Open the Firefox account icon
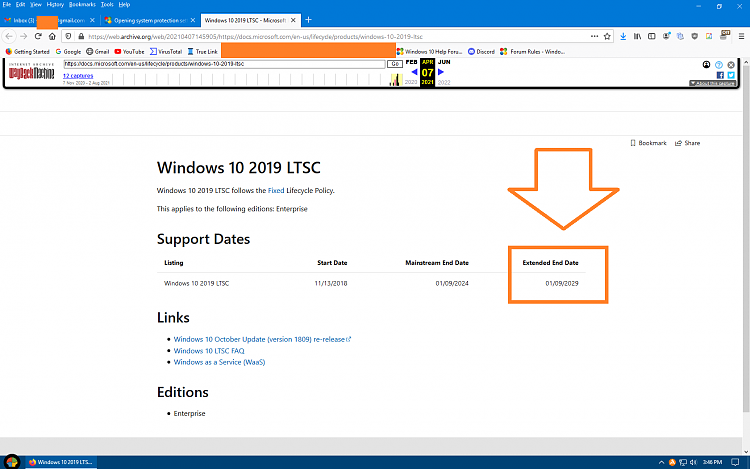 [x=666, y=36]
